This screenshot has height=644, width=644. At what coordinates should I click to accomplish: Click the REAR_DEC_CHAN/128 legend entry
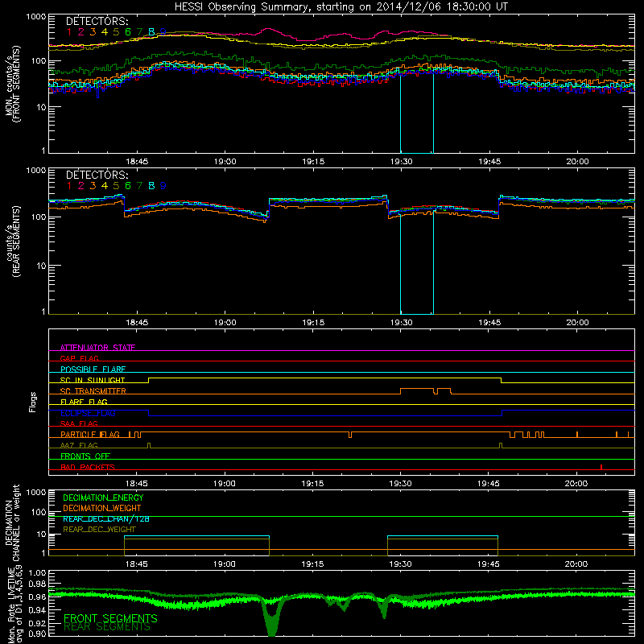(x=106, y=518)
